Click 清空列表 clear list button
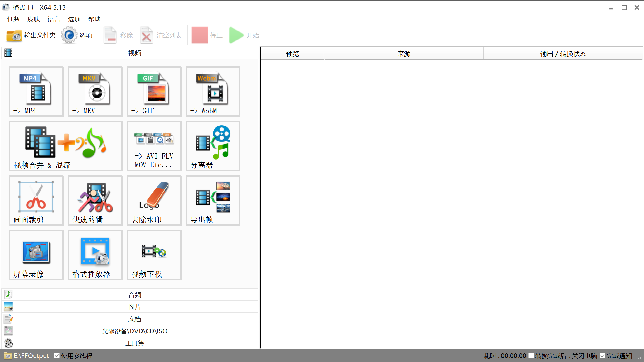 [161, 35]
